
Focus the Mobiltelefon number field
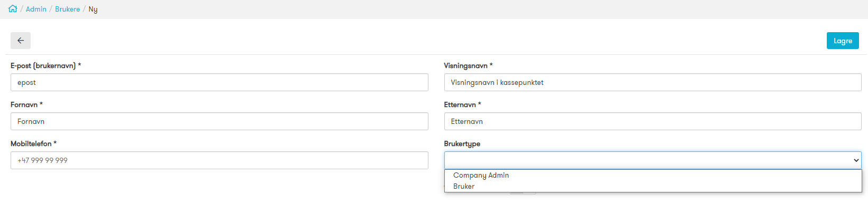tap(219, 160)
